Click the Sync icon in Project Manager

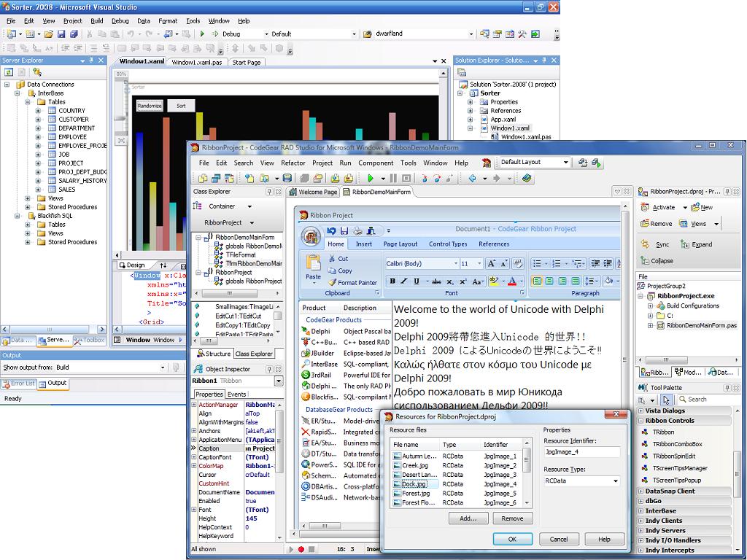click(645, 245)
